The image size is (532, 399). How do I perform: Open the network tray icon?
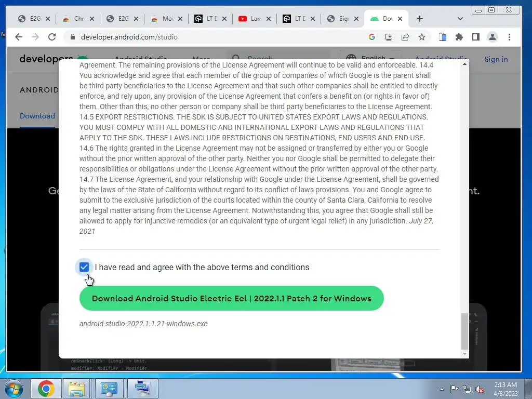467,389
